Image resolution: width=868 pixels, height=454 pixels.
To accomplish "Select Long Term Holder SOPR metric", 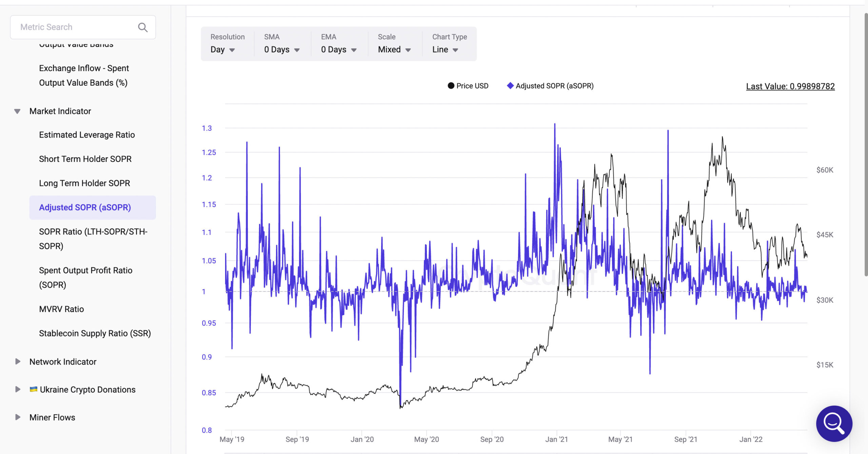I will tap(84, 183).
